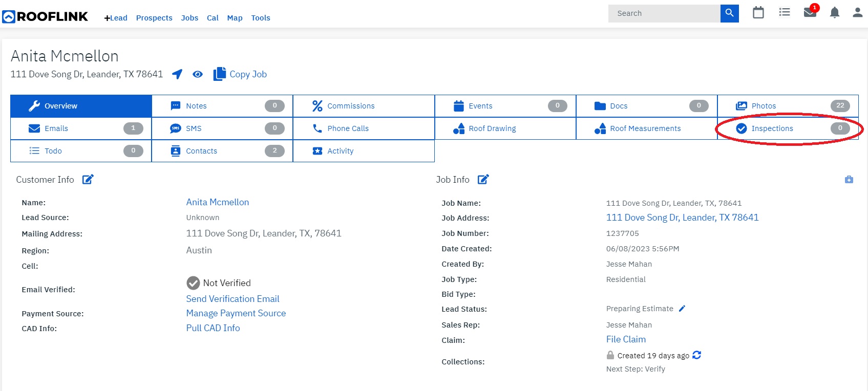
Task: Open the Job Address link
Action: click(x=683, y=218)
